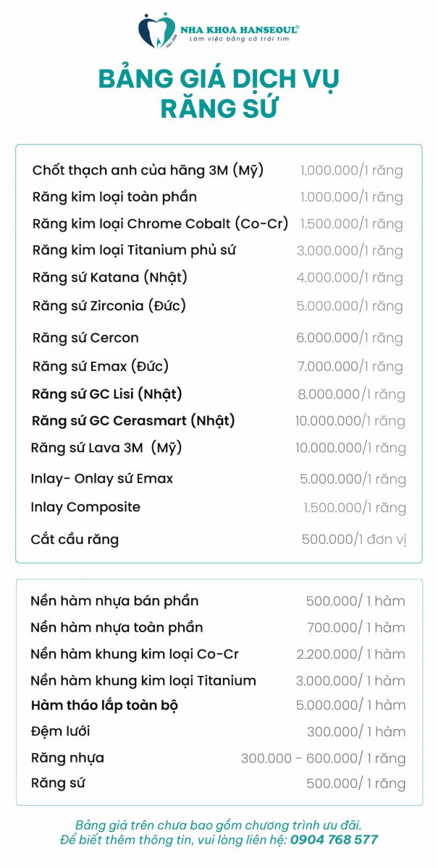Choose 'Răng sứ Lava 3M (Mỹ)' service

pyautogui.click(x=106, y=448)
